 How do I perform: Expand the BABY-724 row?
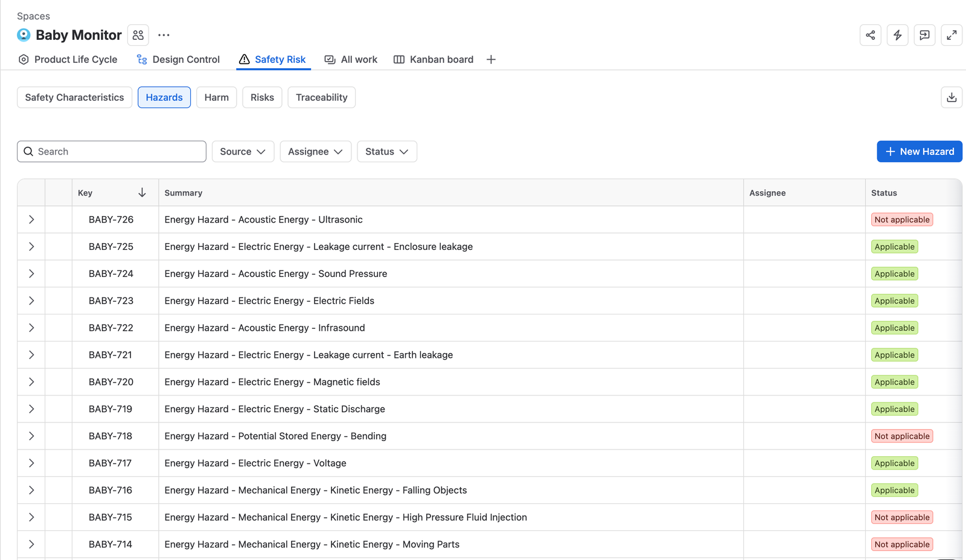[31, 274]
